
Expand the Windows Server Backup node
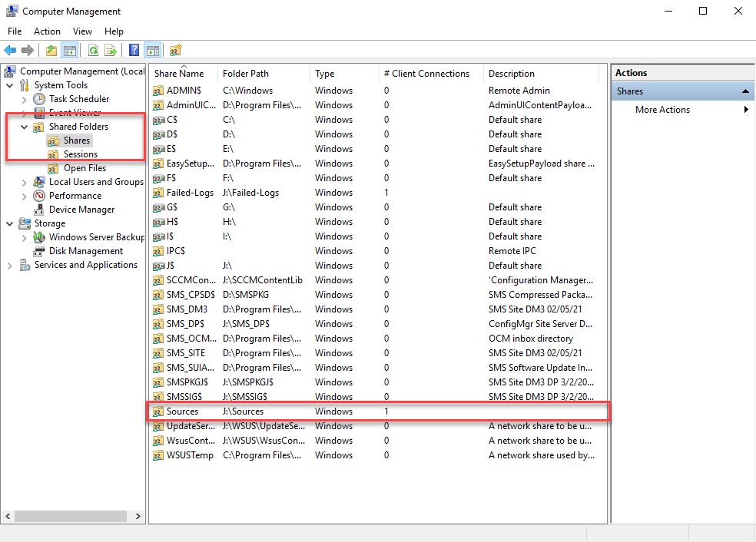coord(24,237)
